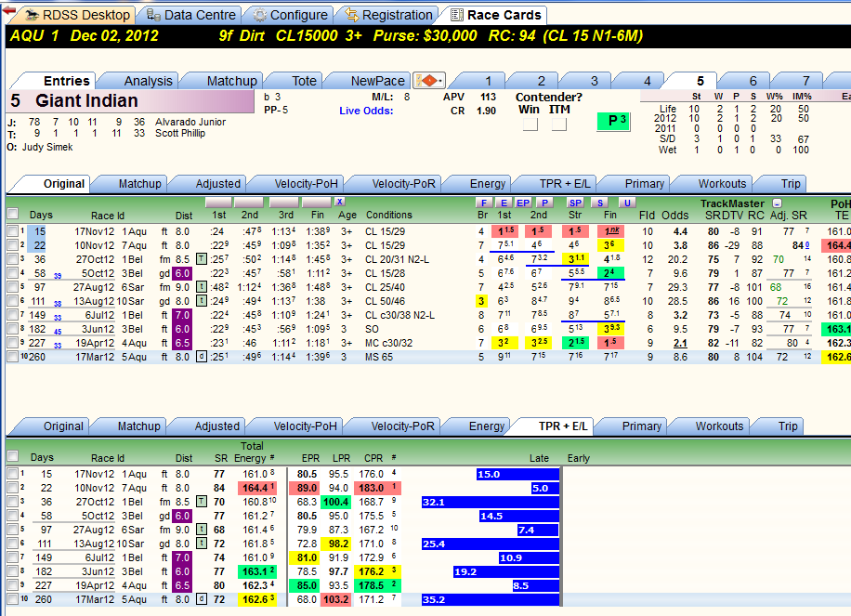The image size is (851, 616).
Task: Click trainer name Scott Phillip
Action: point(180,133)
